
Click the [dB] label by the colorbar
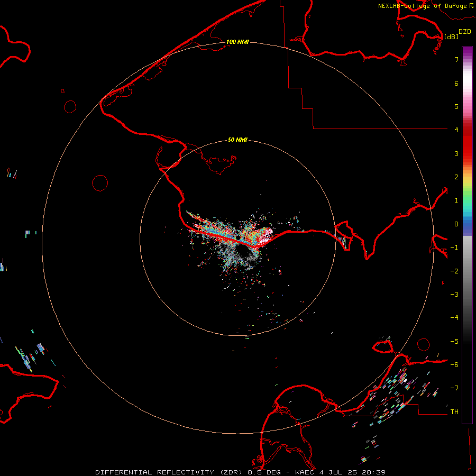coord(451,36)
